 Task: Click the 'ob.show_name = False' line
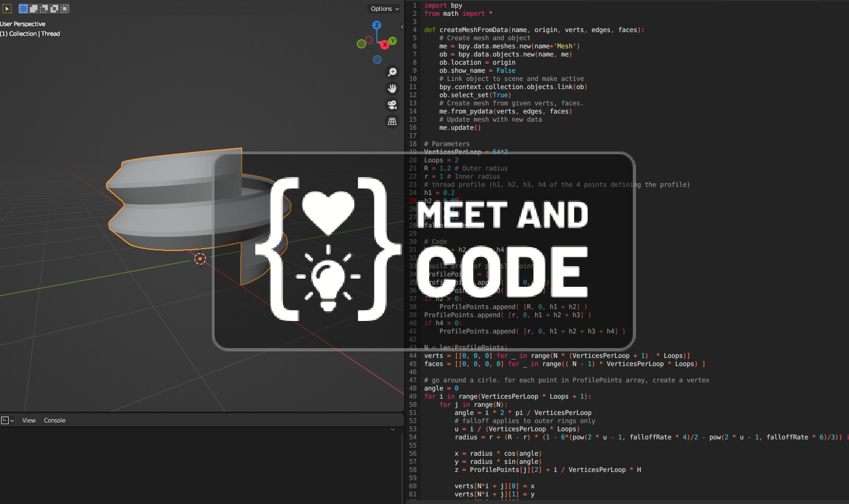point(477,71)
